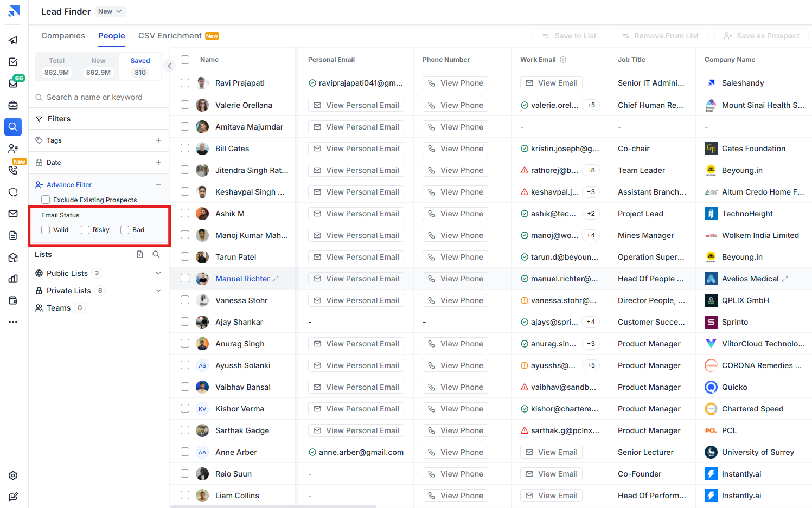Open the paper plane campaigns icon in sidebar
This screenshot has width=812, height=508.
pos(13,40)
